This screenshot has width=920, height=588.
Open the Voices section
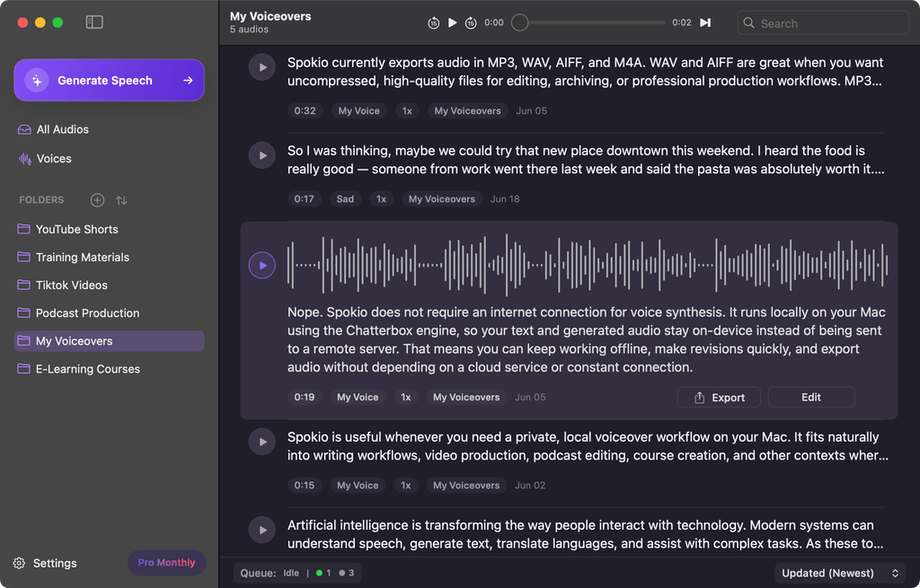click(45, 159)
